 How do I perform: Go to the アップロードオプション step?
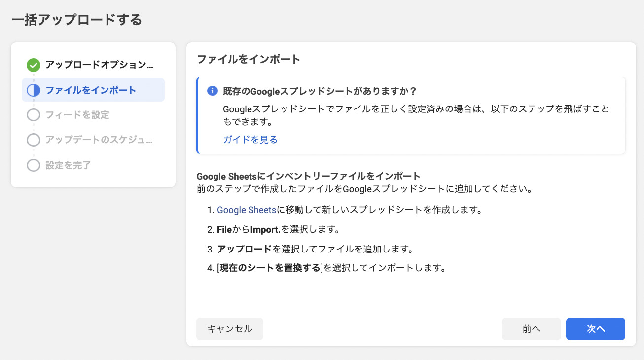click(x=99, y=65)
